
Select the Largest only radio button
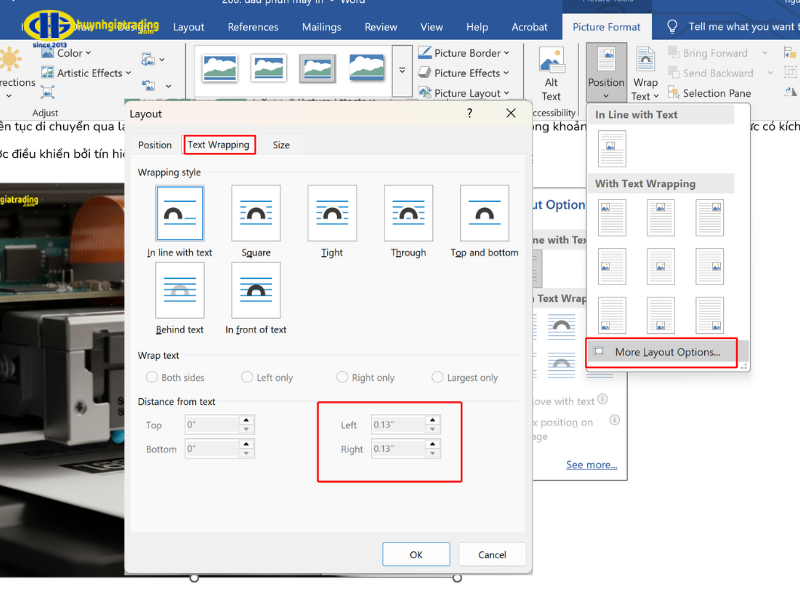[x=437, y=378]
